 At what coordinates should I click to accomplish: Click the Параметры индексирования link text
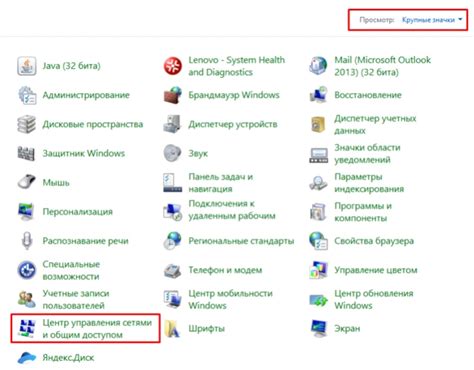click(369, 183)
